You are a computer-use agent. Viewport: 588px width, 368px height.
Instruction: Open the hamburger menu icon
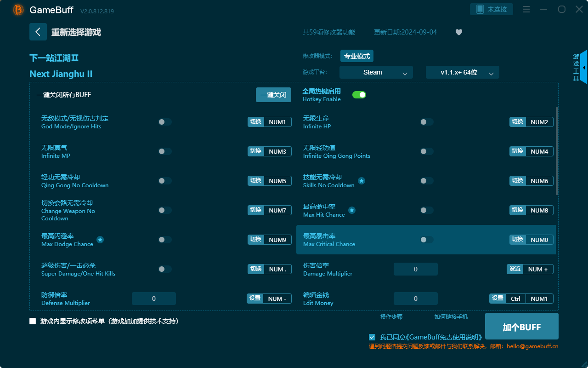[x=526, y=9]
